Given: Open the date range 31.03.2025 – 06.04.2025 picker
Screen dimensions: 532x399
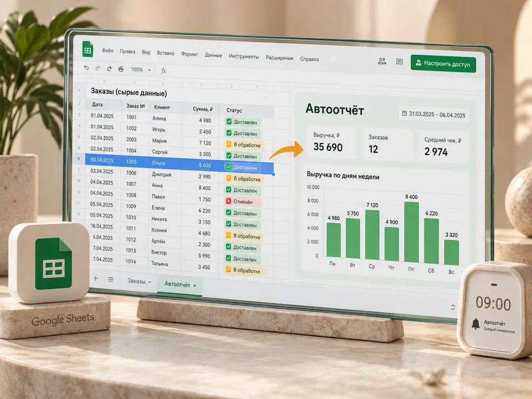Looking at the screenshot, I should pyautogui.click(x=433, y=114).
